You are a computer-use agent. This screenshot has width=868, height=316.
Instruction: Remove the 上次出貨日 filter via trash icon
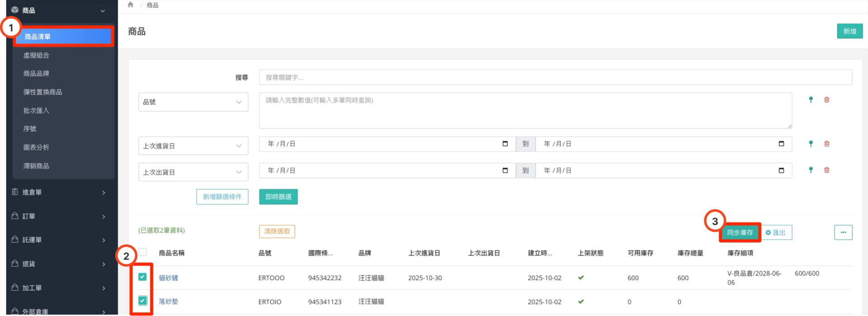(826, 170)
